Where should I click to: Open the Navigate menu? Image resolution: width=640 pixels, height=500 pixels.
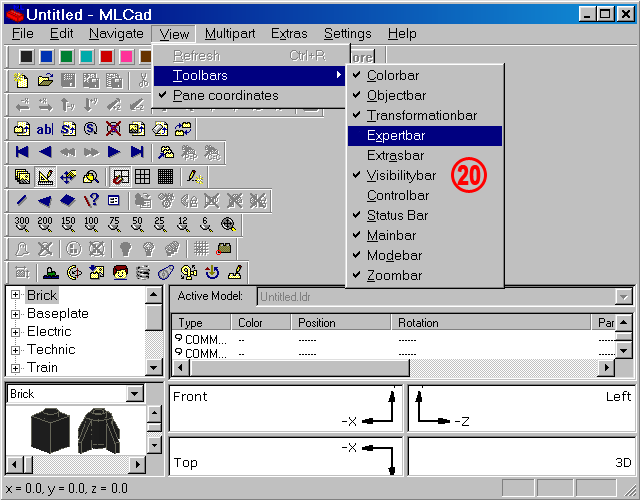click(x=116, y=33)
